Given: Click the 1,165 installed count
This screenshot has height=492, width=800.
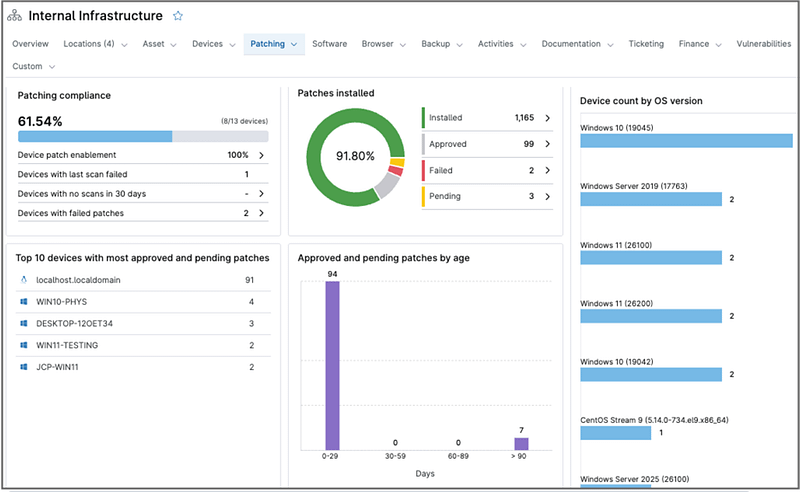Looking at the screenshot, I should pos(524,118).
